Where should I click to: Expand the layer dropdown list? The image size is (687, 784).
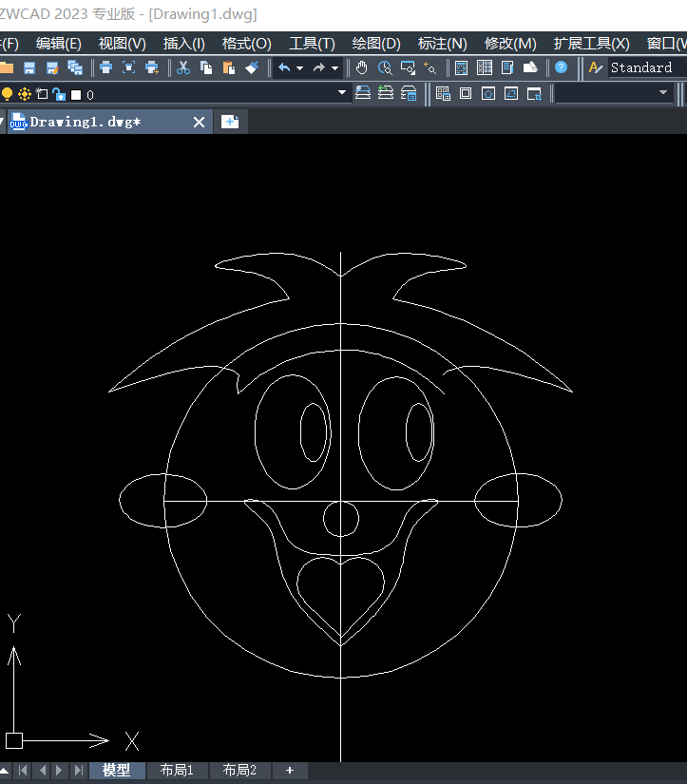pos(342,92)
